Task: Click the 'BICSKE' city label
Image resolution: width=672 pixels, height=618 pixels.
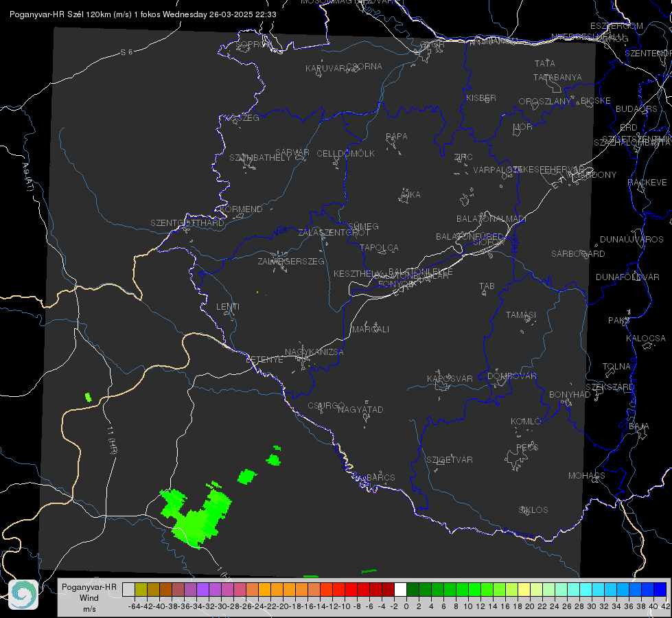Action: pyautogui.click(x=596, y=101)
